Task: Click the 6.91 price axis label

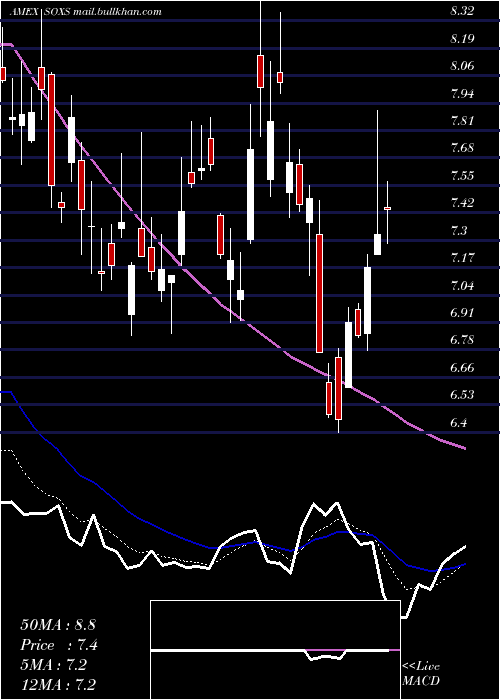Action: (x=462, y=313)
